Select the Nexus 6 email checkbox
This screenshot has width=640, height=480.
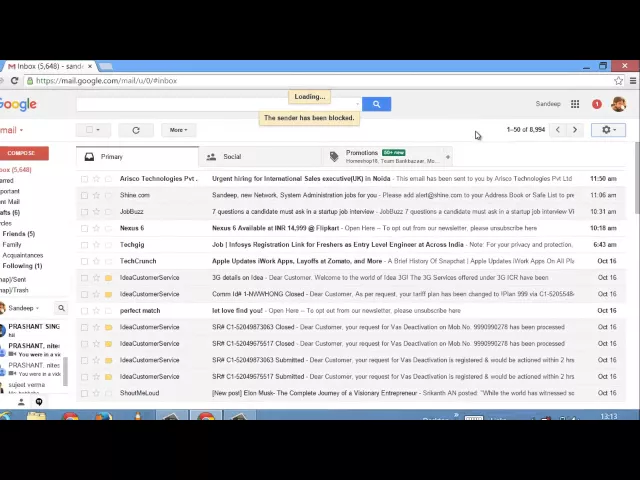[84, 228]
